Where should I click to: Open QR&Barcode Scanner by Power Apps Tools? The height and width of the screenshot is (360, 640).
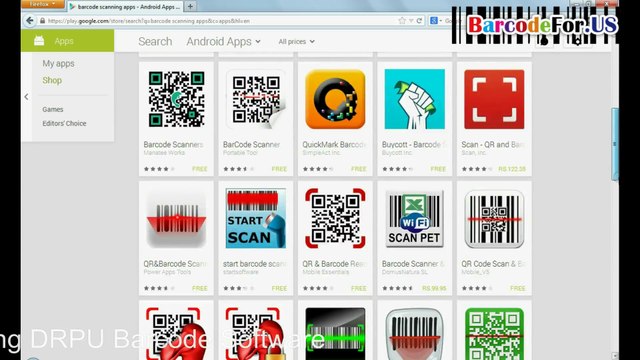point(176,238)
